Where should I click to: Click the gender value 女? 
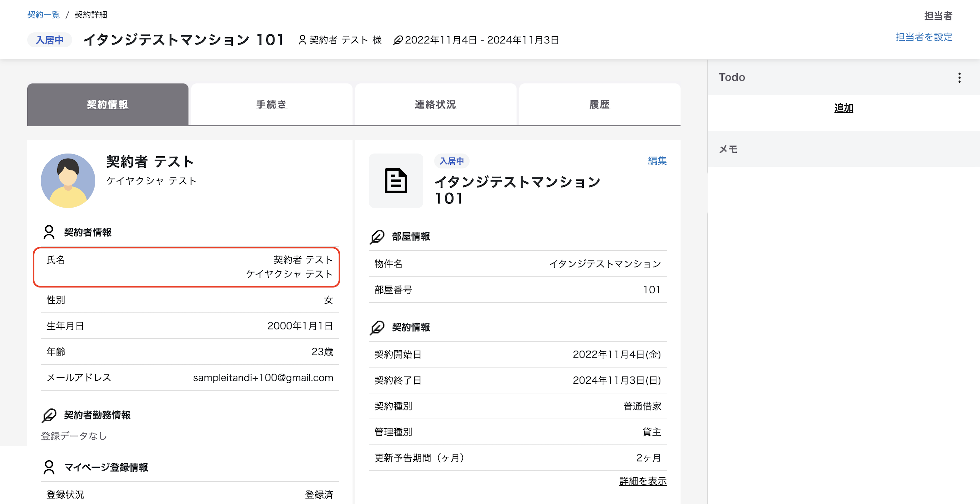point(328,300)
